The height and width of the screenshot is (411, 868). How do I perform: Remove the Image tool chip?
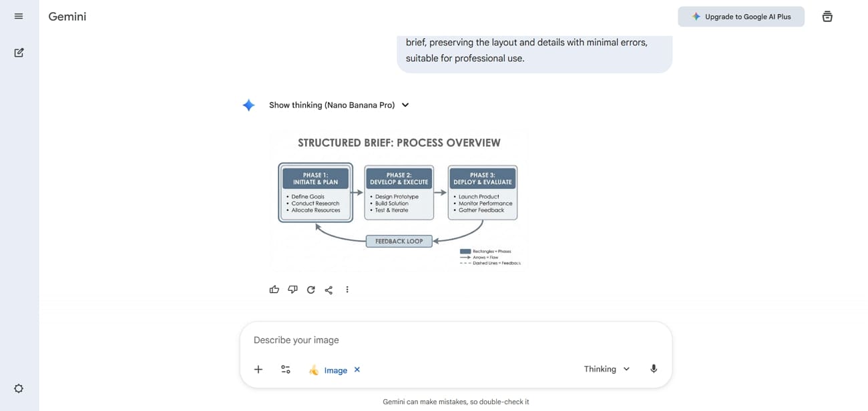click(x=357, y=370)
